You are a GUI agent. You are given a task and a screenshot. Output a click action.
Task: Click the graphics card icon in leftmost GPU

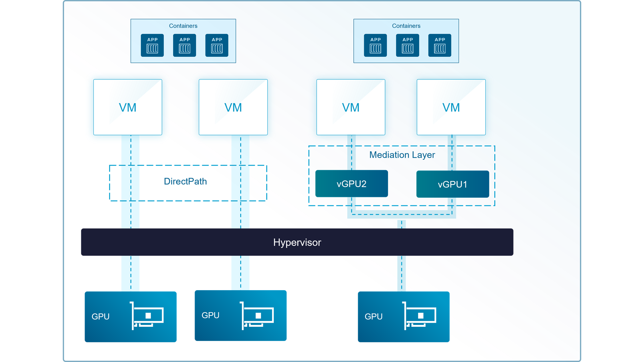(147, 316)
